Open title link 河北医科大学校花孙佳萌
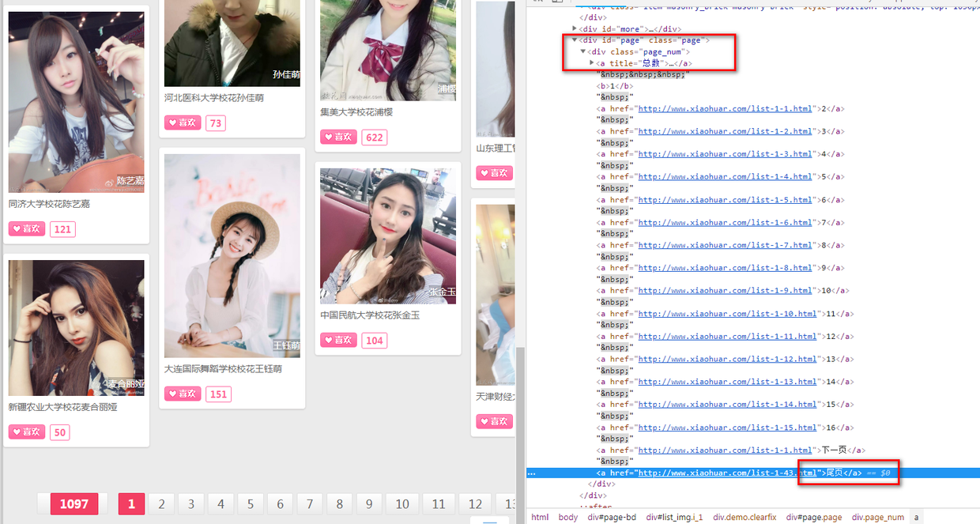980x524 pixels. (214, 98)
